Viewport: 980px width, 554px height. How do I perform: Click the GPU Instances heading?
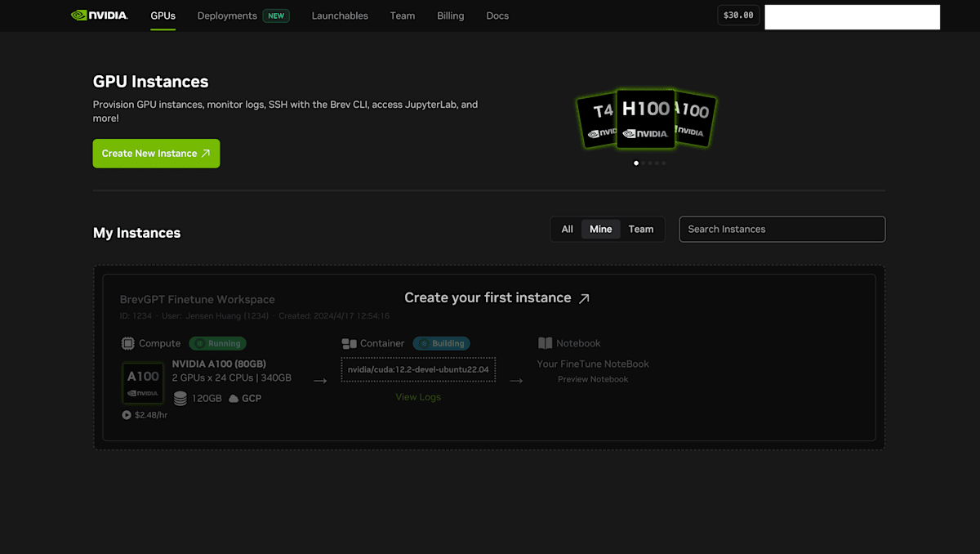point(150,82)
